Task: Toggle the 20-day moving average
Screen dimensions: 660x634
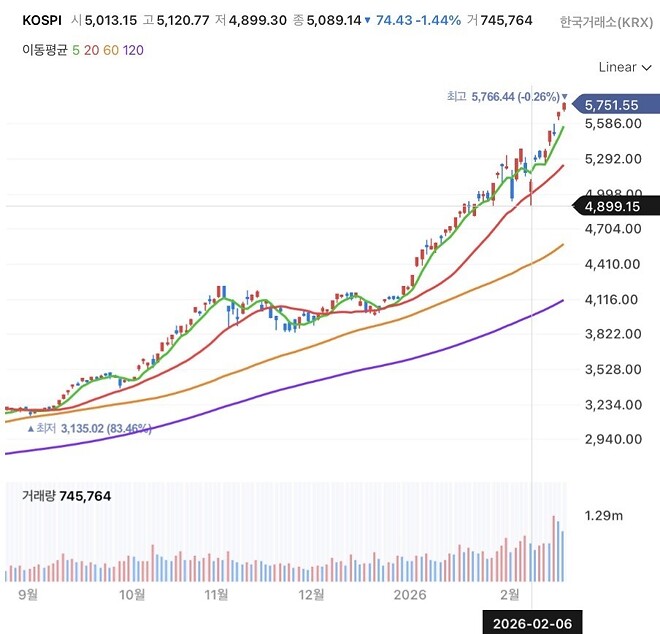Action: (x=90, y=49)
